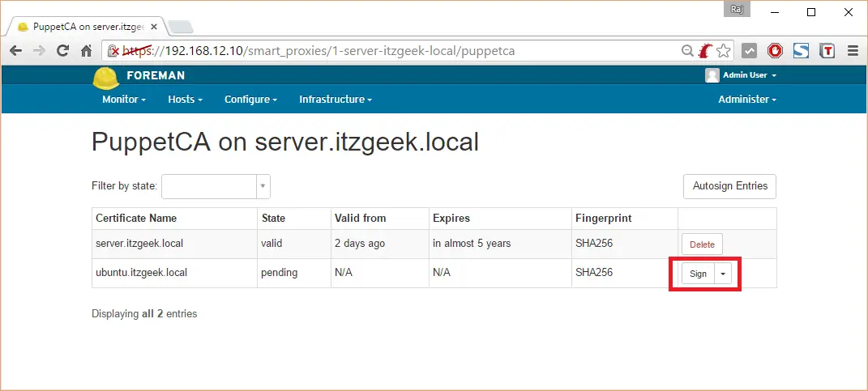Sign the ubuntu.itzgeek.local certificate

[698, 274]
